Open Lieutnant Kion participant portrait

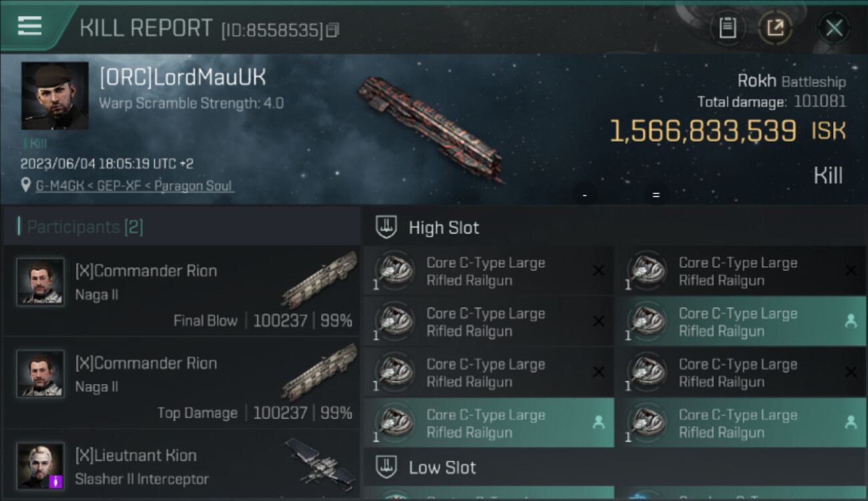pyautogui.click(x=41, y=466)
